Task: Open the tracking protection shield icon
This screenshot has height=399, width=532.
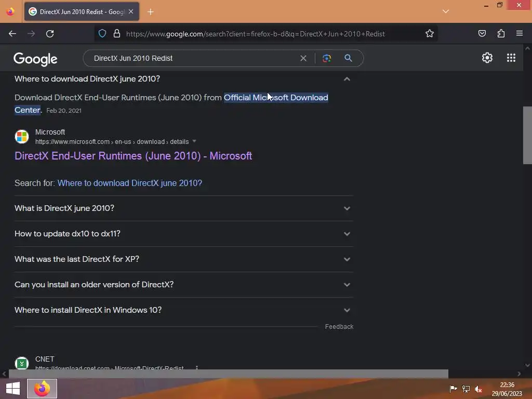Action: pyautogui.click(x=102, y=33)
